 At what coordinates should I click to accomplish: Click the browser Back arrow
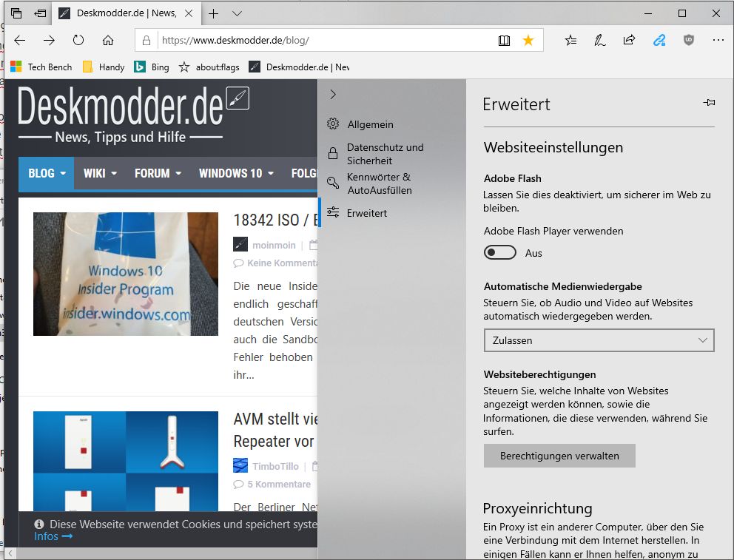[20, 40]
